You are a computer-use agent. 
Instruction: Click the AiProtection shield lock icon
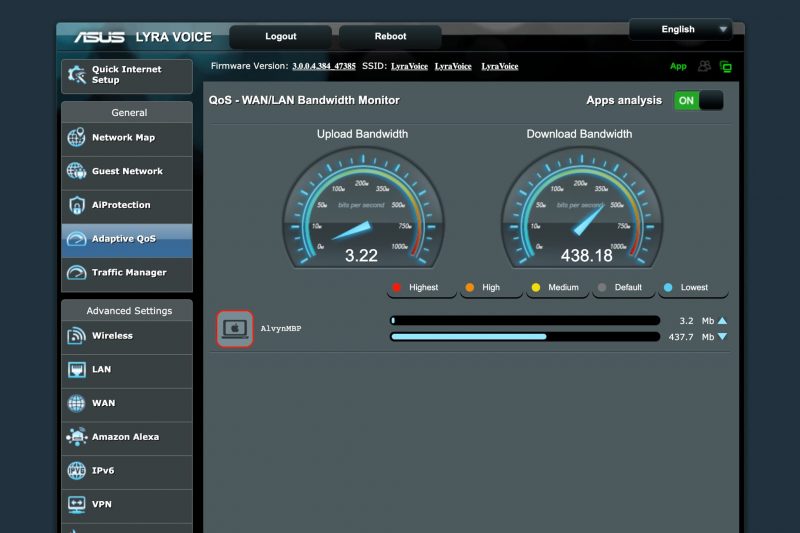[x=77, y=205]
